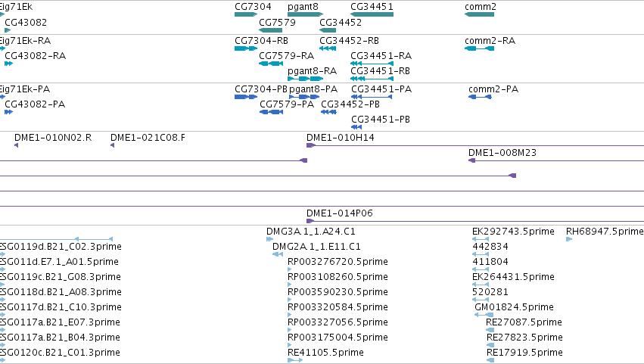Click BAC clone DME1-008M23

(x=502, y=153)
